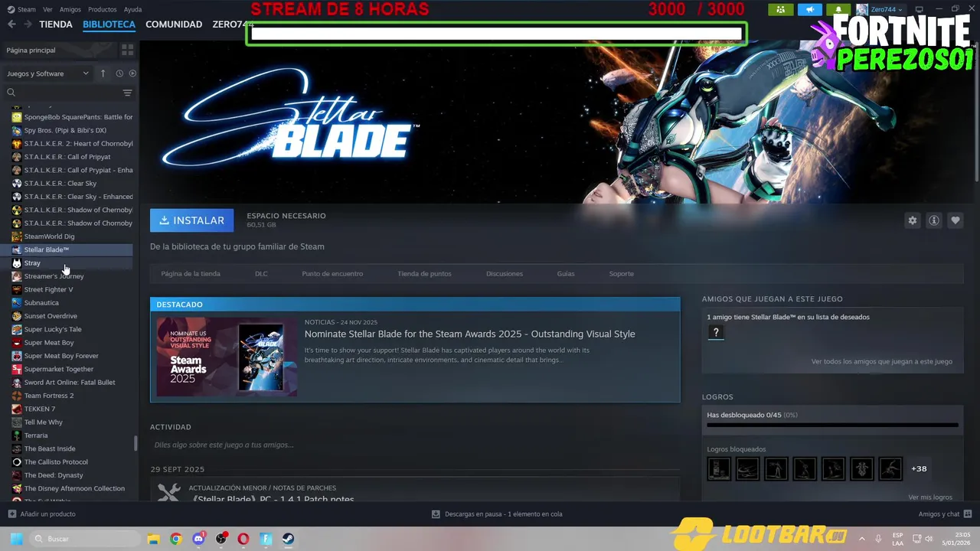
Task: Click the achievements progress bar
Action: [832, 425]
